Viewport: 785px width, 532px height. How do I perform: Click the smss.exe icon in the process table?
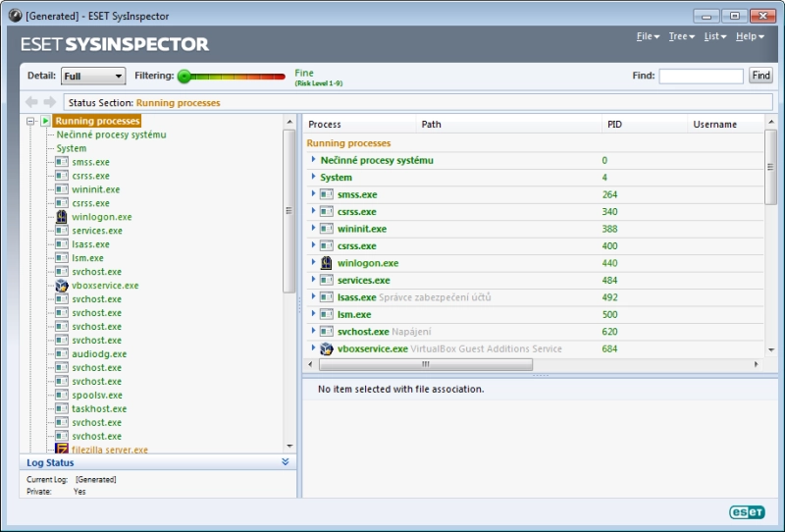point(327,194)
